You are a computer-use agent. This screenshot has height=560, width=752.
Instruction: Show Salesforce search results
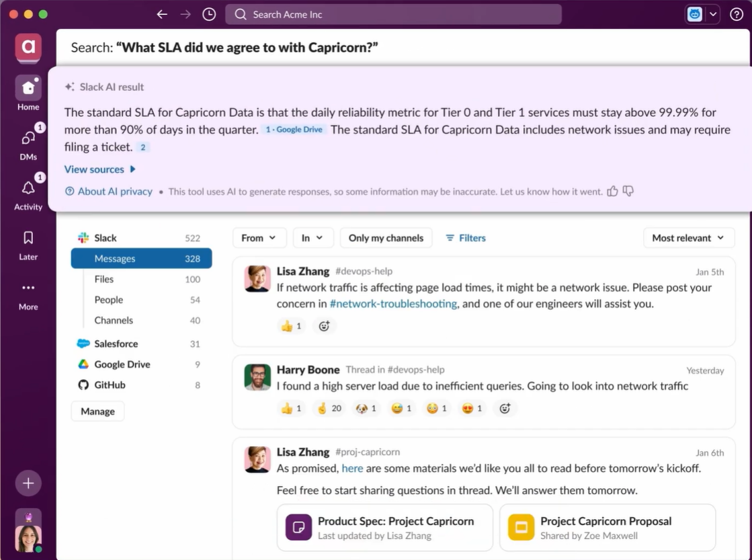pos(141,344)
